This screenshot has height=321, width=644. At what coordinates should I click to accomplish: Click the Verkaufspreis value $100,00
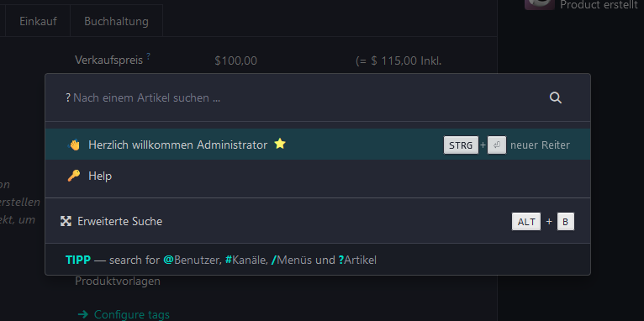point(235,61)
